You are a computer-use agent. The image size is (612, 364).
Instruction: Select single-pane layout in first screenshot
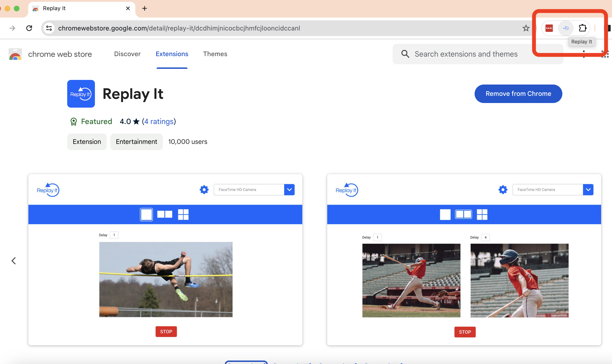pyautogui.click(x=146, y=214)
